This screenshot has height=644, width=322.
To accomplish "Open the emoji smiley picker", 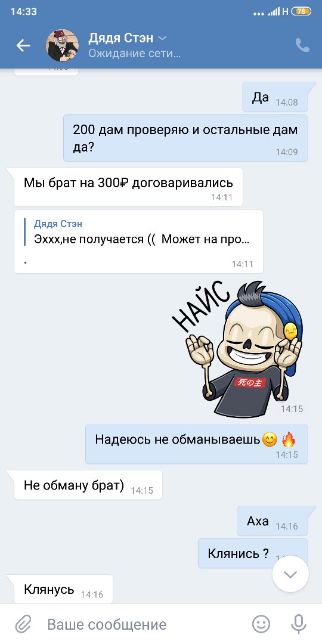I will pos(261,624).
